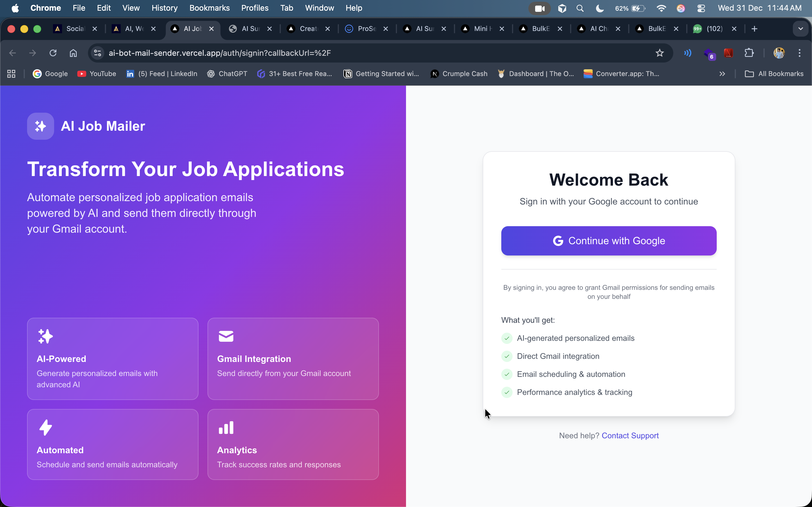
Task: Bookmark this page with the star icon
Action: (660, 53)
